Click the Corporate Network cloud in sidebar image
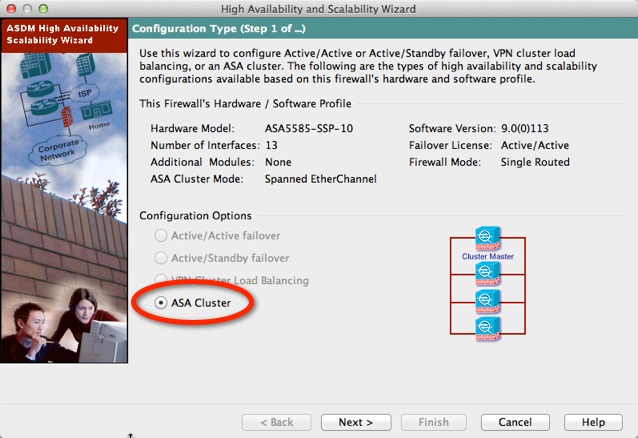Image resolution: width=638 pixels, height=438 pixels. tap(57, 150)
